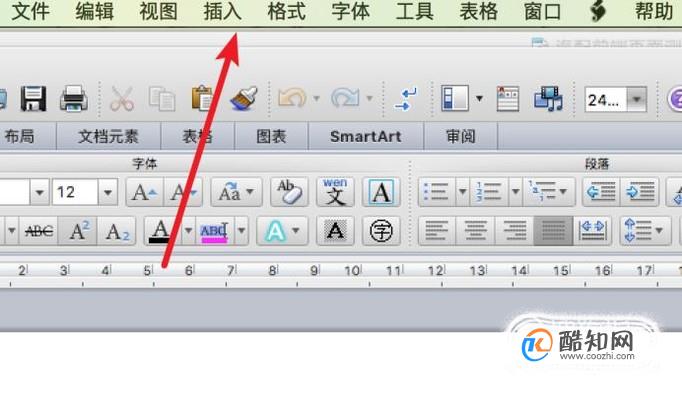Screen dimensions: 682x399
Task: Switch to the 布局 ribbon tab
Action: [20, 136]
